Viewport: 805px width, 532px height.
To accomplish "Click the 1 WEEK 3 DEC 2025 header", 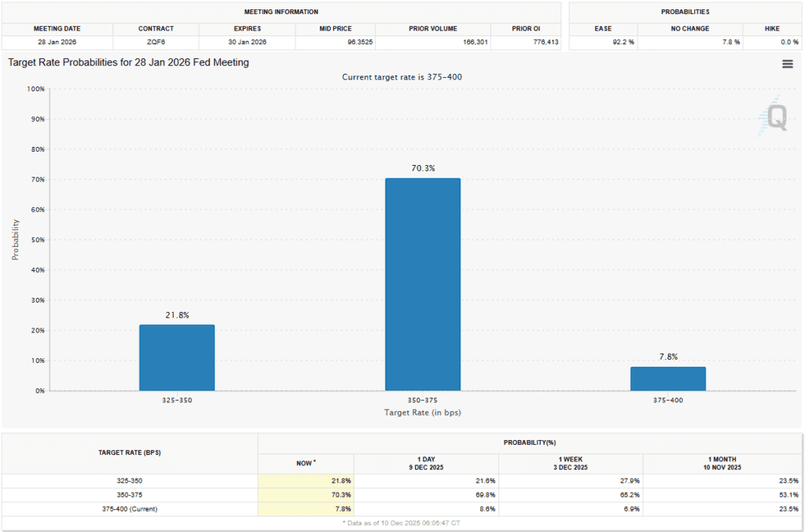I will (x=570, y=464).
